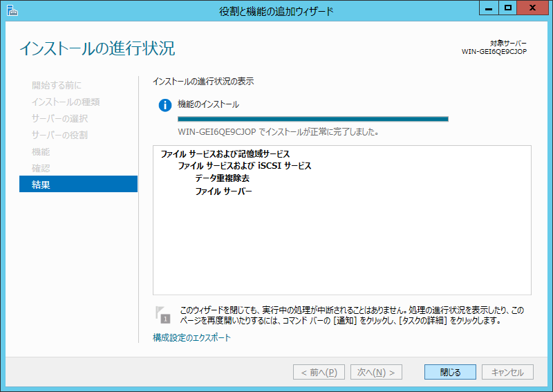
Task: Click the 次へ(N) > button
Action: 376,372
